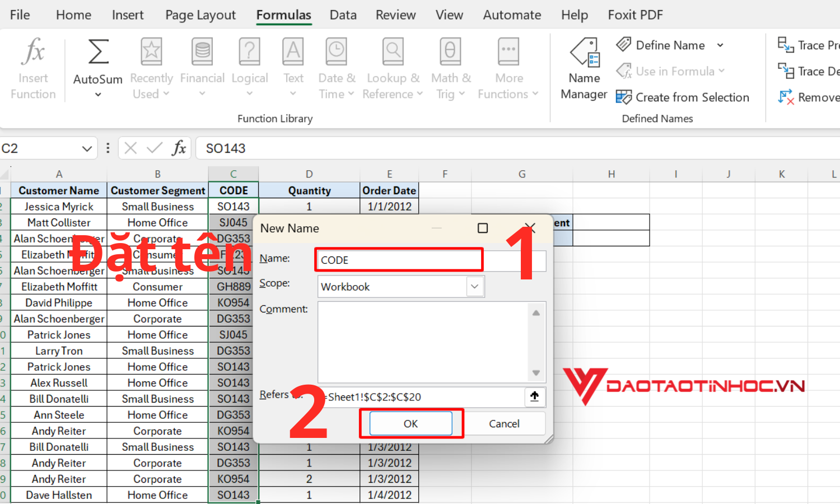Select the Help tab
Screen dimensions: 840x504
click(575, 15)
